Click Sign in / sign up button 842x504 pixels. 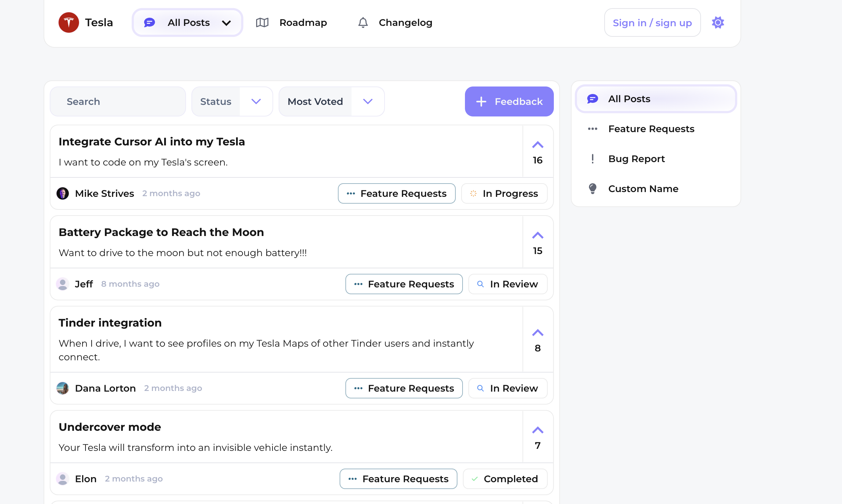coord(652,22)
